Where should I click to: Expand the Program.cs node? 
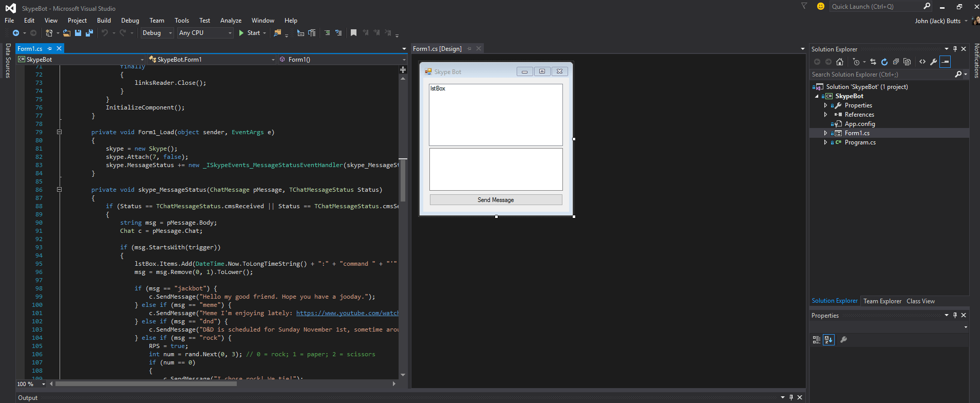(825, 142)
